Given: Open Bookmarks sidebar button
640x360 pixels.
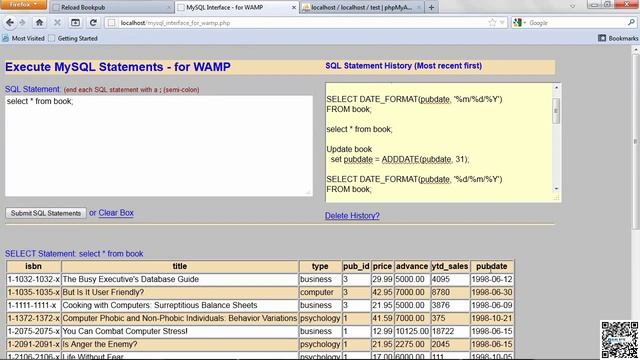Looking at the screenshot, I should pyautogui.click(x=618, y=38).
